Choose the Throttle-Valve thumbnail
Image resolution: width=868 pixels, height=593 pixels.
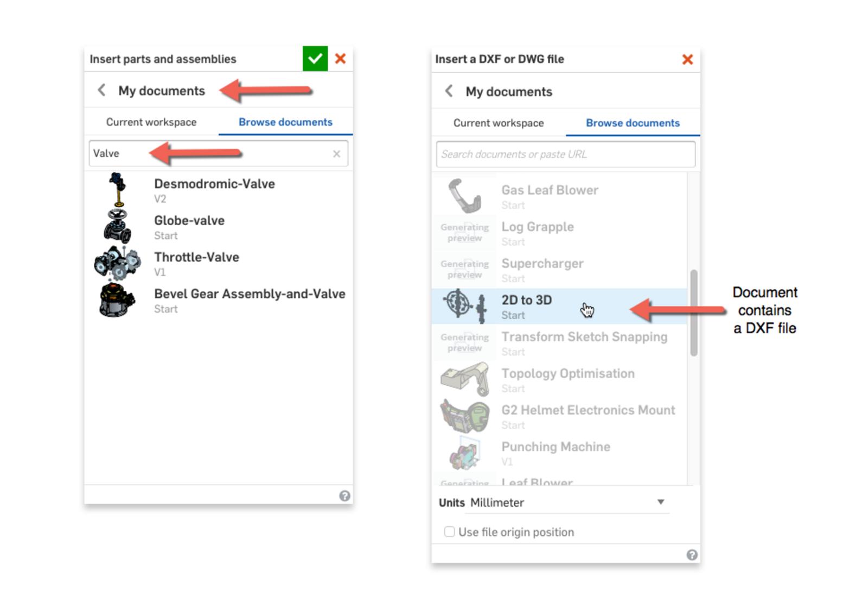(118, 263)
